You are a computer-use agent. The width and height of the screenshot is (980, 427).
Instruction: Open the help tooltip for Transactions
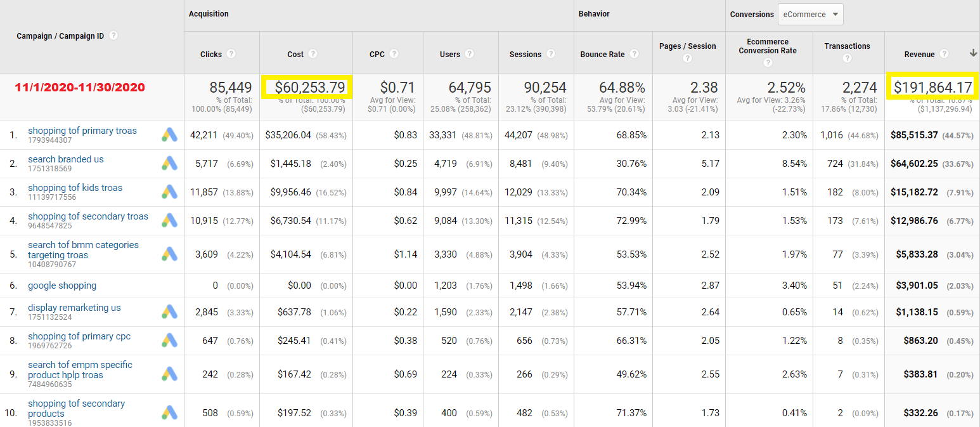(848, 58)
